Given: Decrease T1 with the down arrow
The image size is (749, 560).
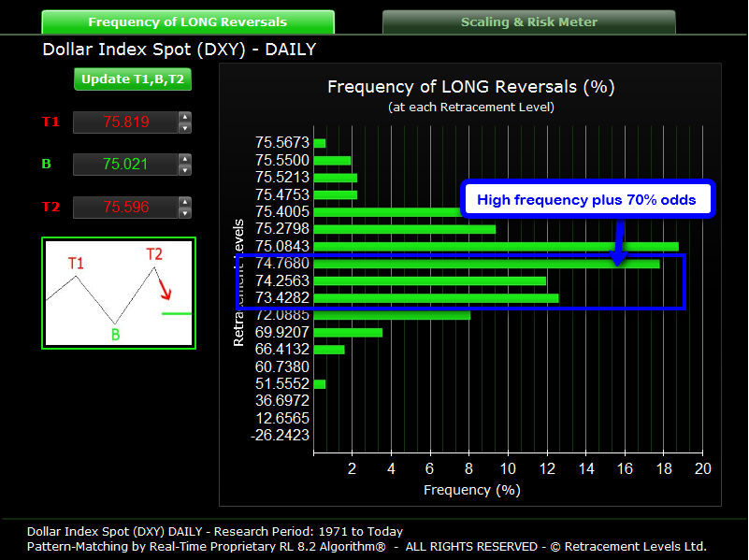Looking at the screenshot, I should pyautogui.click(x=185, y=128).
